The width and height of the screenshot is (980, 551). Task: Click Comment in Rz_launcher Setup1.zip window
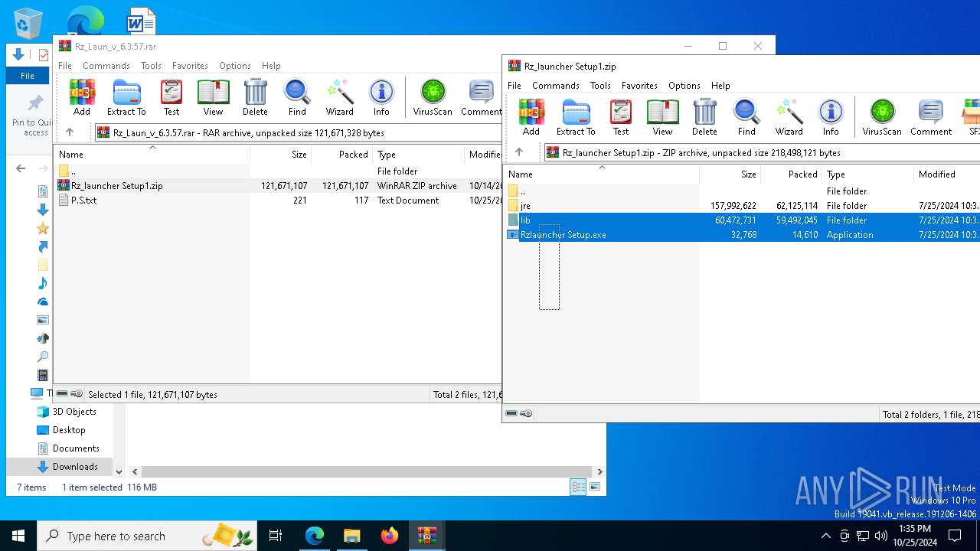tap(931, 117)
